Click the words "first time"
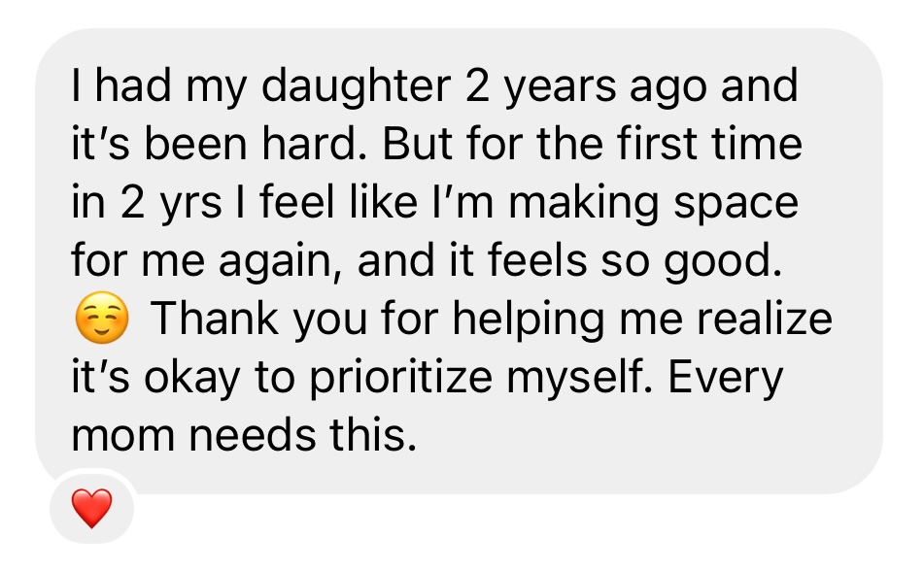 point(709,144)
